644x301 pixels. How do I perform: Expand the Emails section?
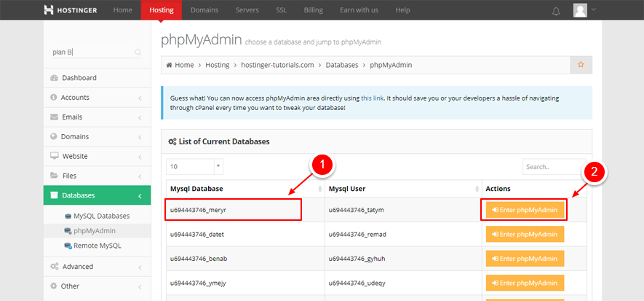tap(140, 118)
